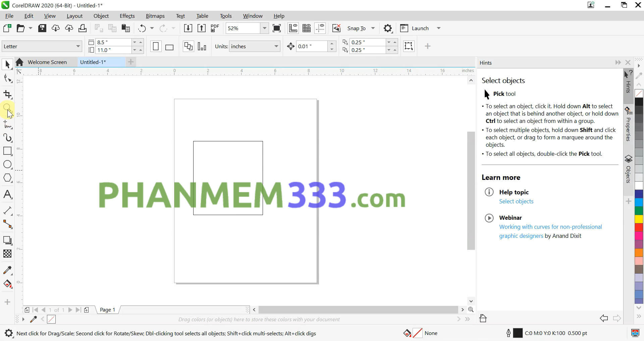Screen dimensions: 644x341
Task: Open the Bitmaps menu
Action: pos(155,16)
